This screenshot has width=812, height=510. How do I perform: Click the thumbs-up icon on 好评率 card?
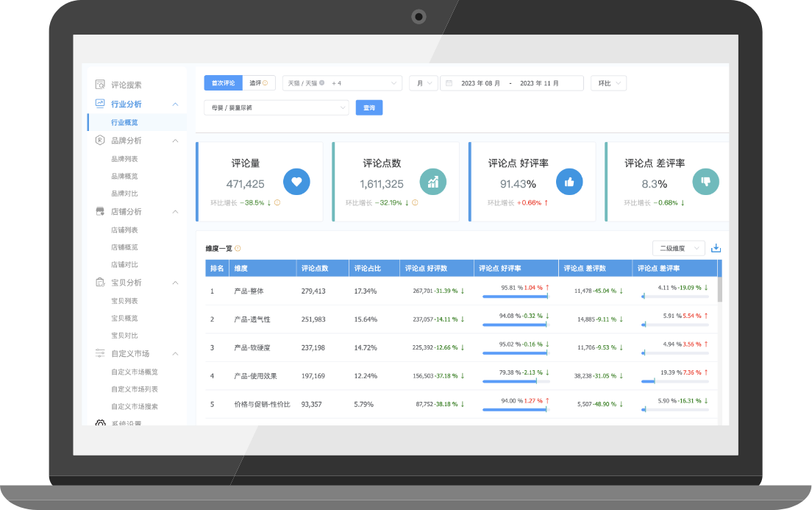pyautogui.click(x=569, y=182)
